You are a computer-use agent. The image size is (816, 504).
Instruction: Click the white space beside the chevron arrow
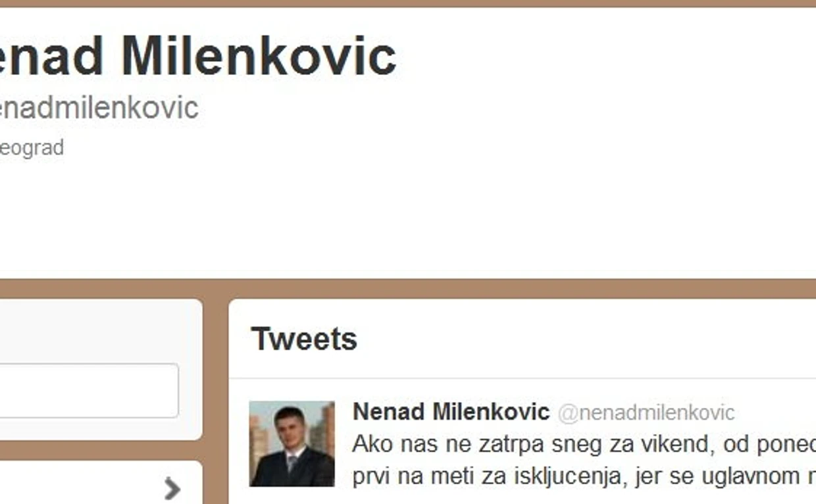point(79,487)
